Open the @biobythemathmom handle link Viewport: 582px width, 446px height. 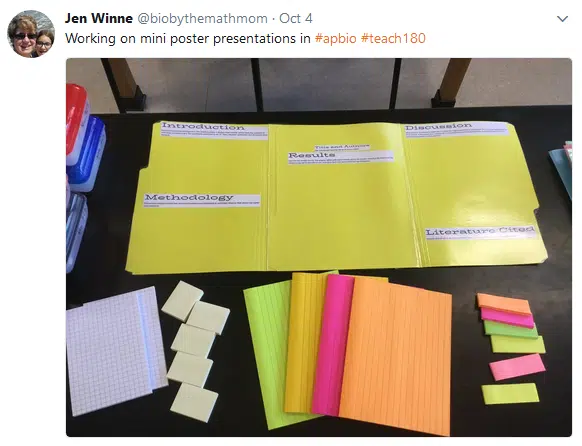point(203,18)
